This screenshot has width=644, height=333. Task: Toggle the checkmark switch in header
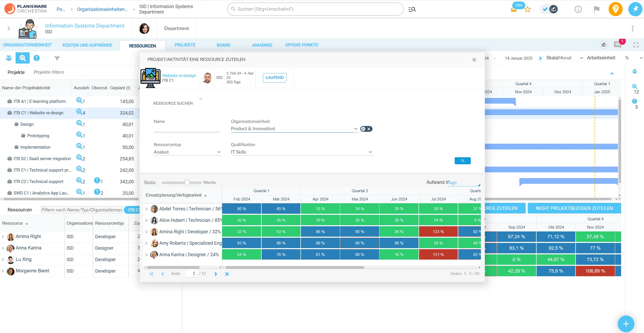[549, 9]
